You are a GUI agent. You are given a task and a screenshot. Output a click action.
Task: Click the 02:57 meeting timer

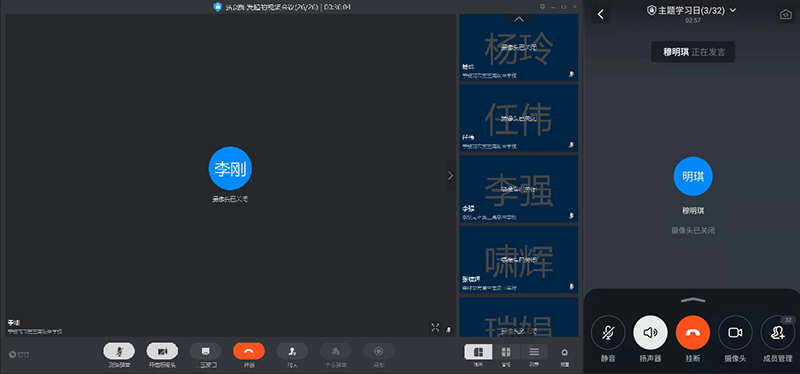point(693,20)
